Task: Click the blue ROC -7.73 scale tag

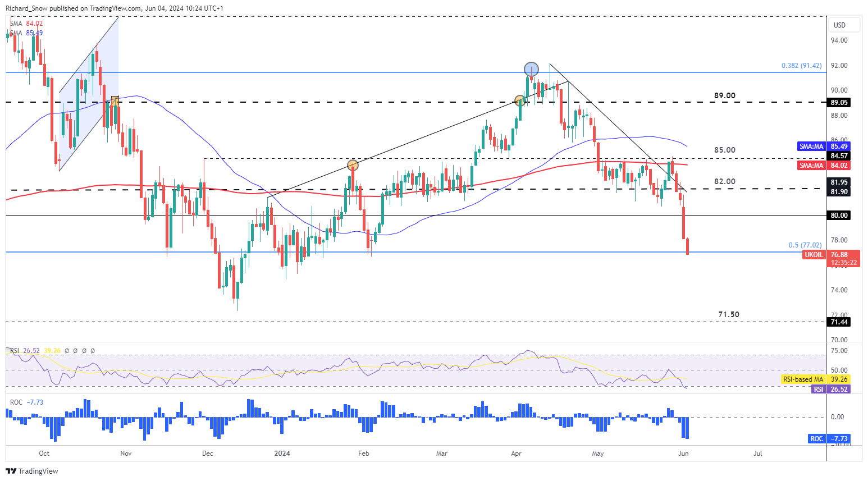Action: pos(829,438)
